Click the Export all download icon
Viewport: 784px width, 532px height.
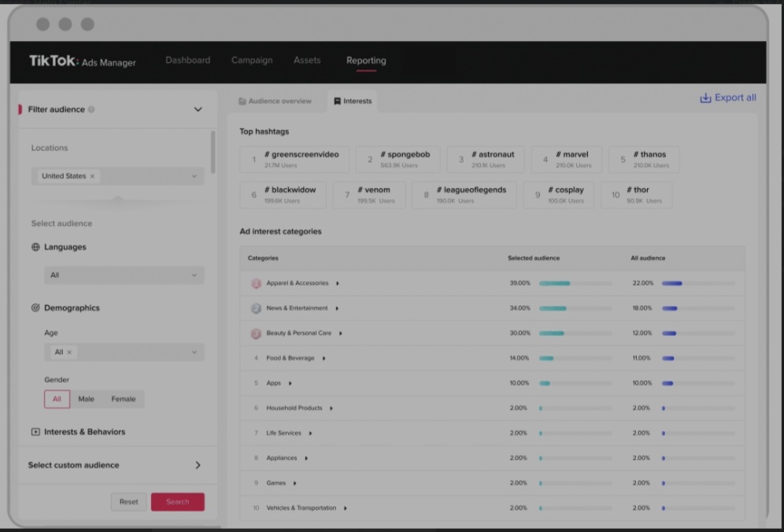point(705,98)
